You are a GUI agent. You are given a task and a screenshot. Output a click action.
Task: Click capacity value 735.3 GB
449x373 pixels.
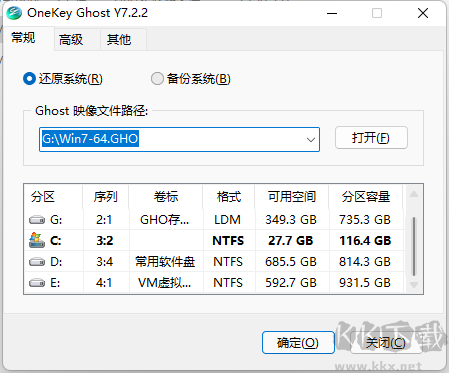(x=365, y=220)
